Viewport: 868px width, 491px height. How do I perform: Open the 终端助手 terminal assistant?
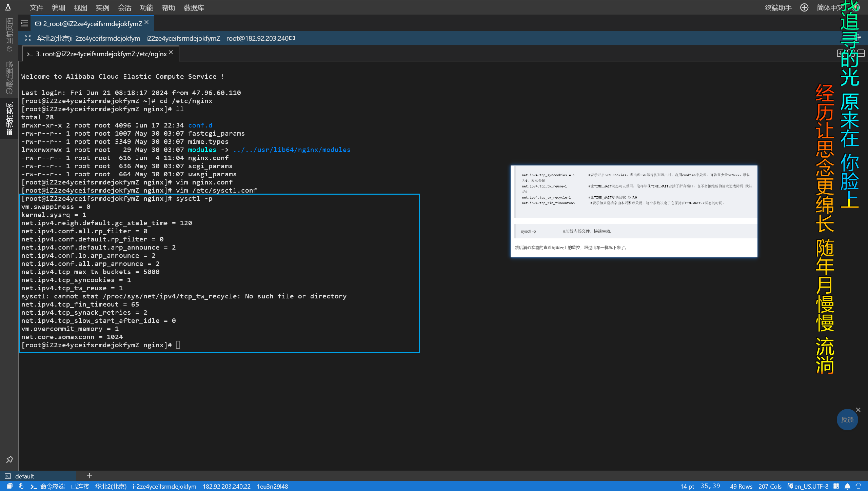[778, 7]
